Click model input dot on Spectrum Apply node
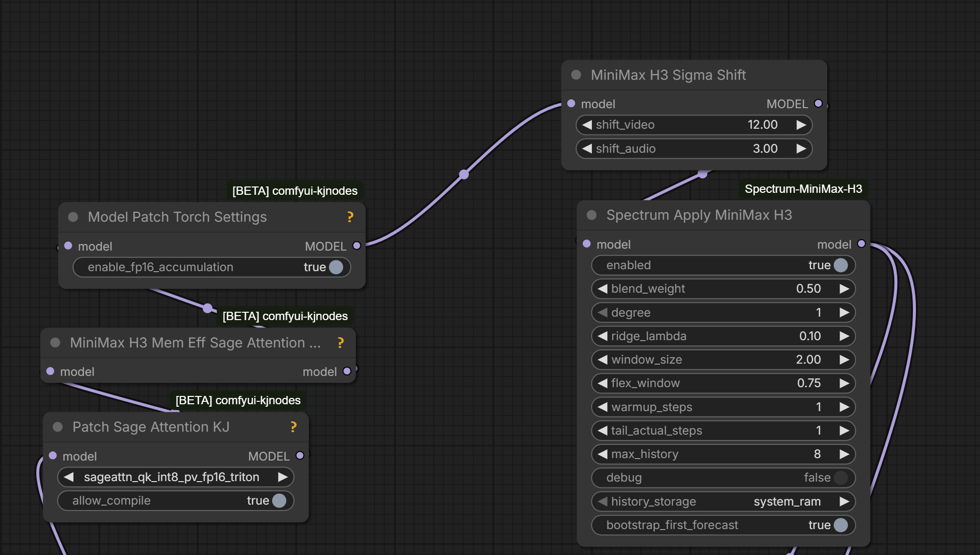This screenshot has width=980, height=555. (587, 244)
